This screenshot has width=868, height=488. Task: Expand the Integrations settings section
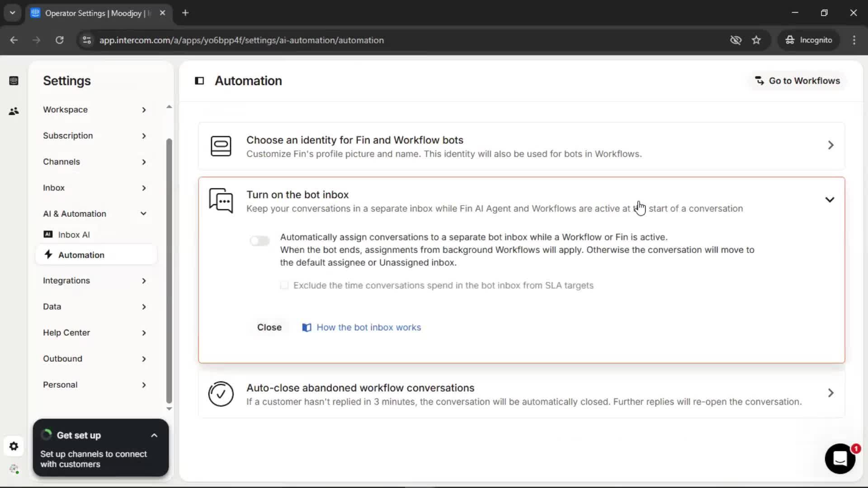[x=95, y=281]
